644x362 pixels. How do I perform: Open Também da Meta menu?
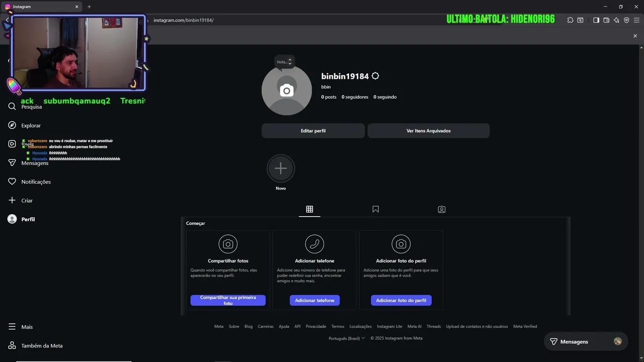[35, 345]
